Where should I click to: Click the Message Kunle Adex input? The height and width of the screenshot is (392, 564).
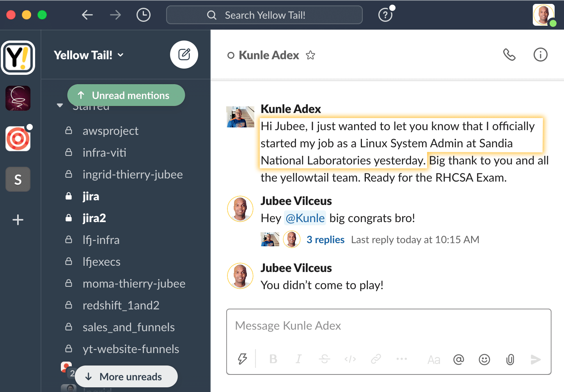[x=388, y=326]
